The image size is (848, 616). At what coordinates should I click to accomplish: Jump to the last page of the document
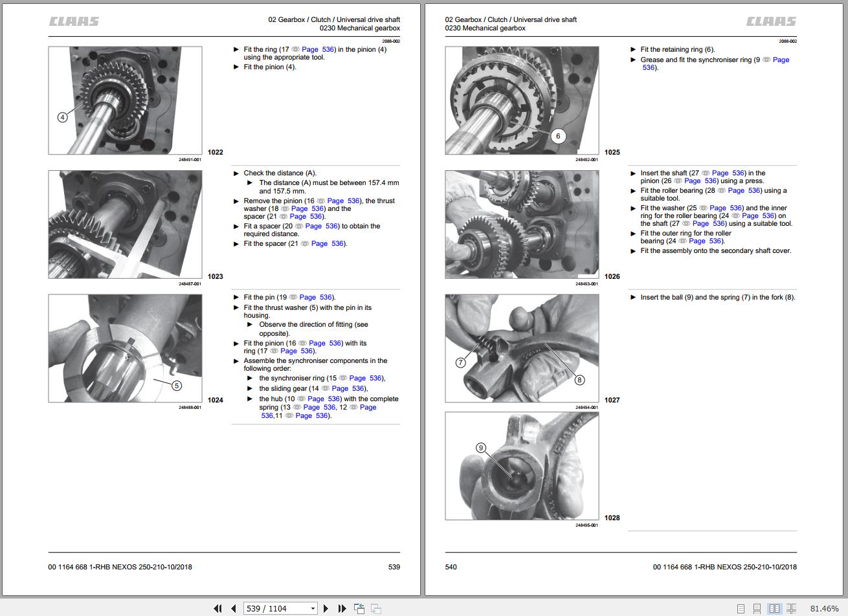342,608
